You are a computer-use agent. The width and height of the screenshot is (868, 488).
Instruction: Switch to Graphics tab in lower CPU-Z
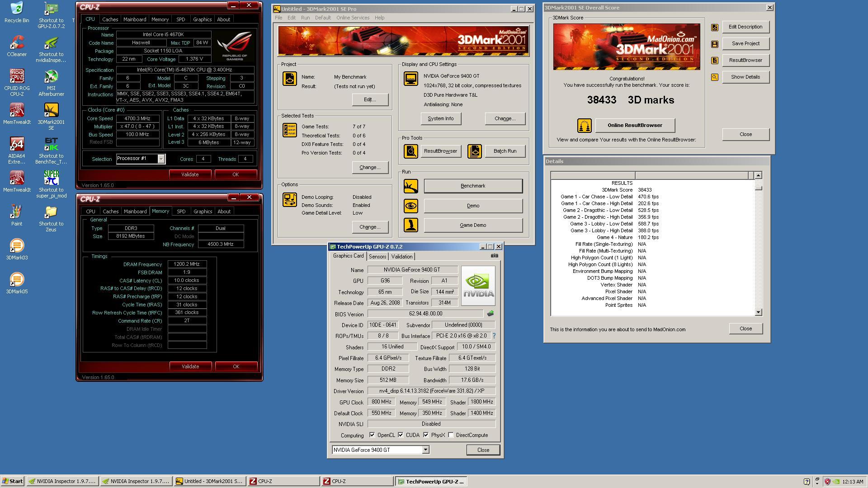[203, 211]
